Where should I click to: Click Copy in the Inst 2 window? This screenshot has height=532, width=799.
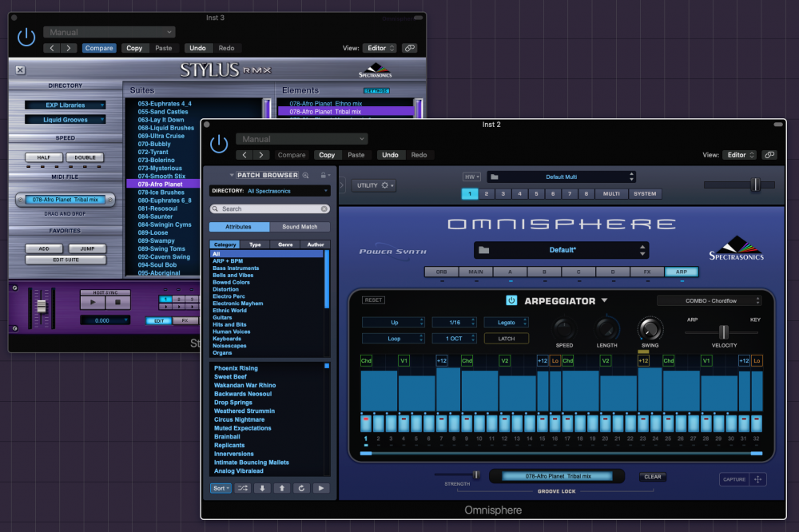coord(327,155)
